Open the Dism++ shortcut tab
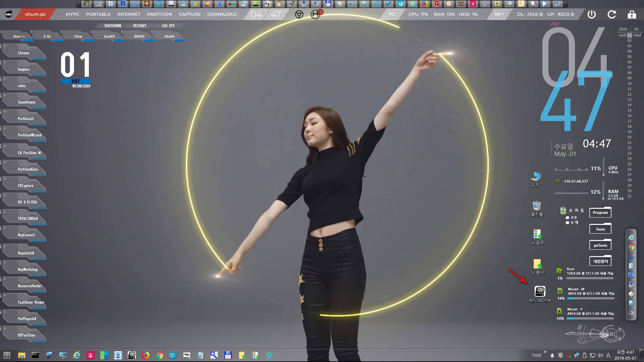This screenshot has width=644, height=362. coord(18,36)
